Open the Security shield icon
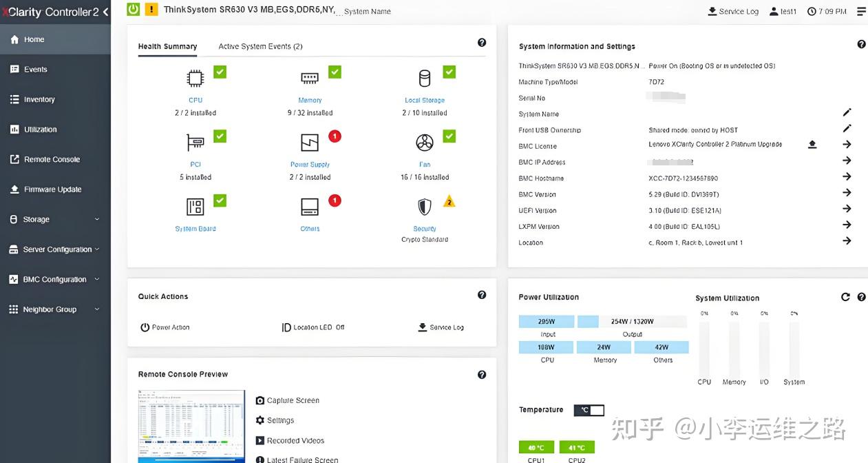 (x=425, y=207)
